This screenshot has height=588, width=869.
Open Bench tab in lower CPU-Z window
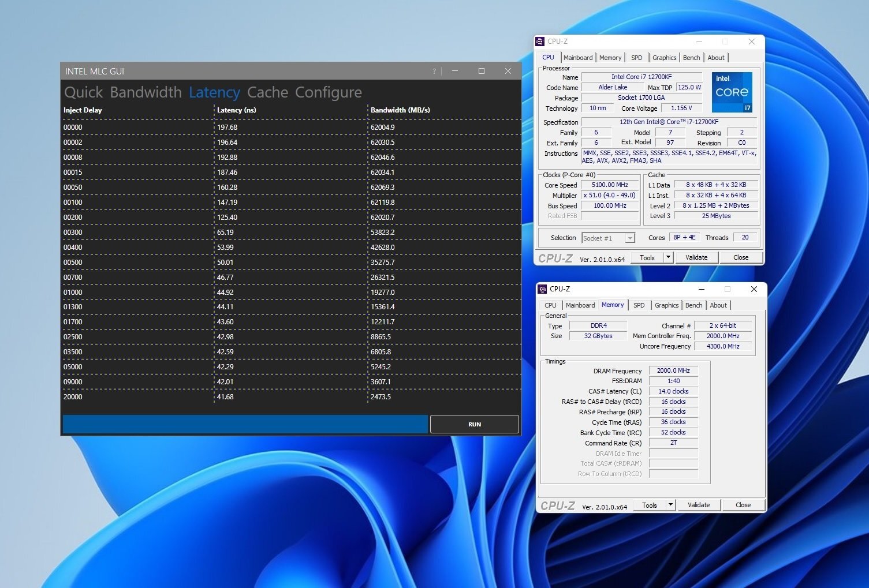click(x=694, y=305)
